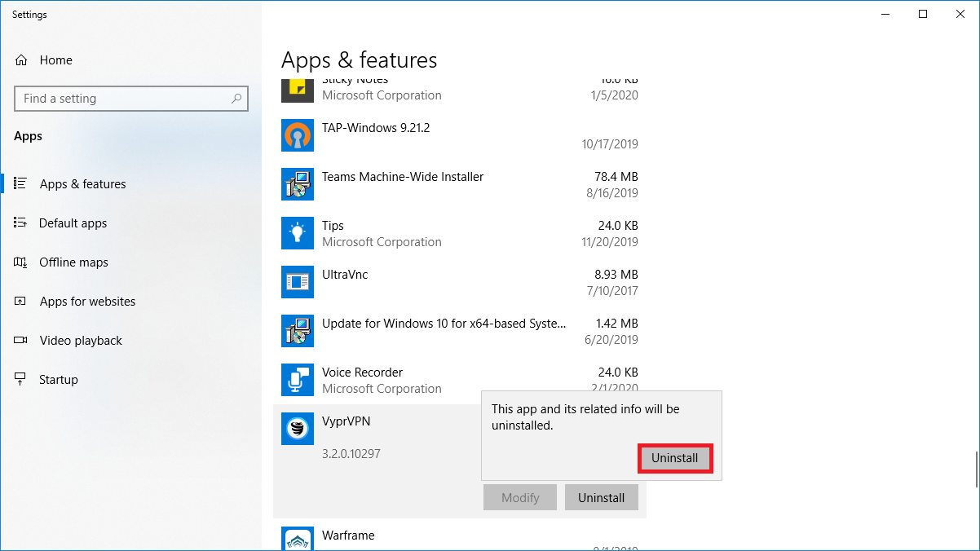Click the Warframe app icon

click(298, 539)
